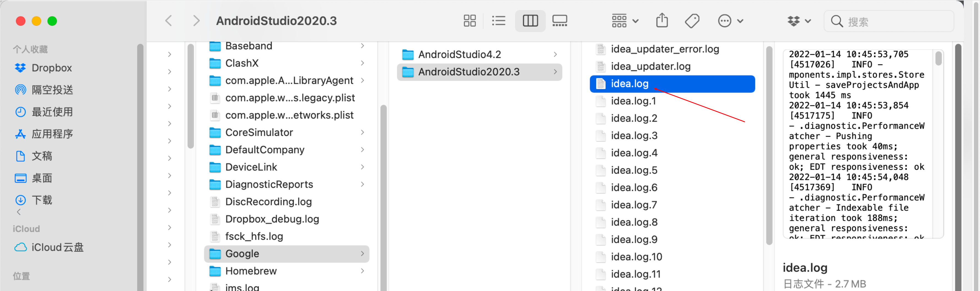Open Dropbox in the sidebar
This screenshot has width=980, height=291.
point(43,68)
